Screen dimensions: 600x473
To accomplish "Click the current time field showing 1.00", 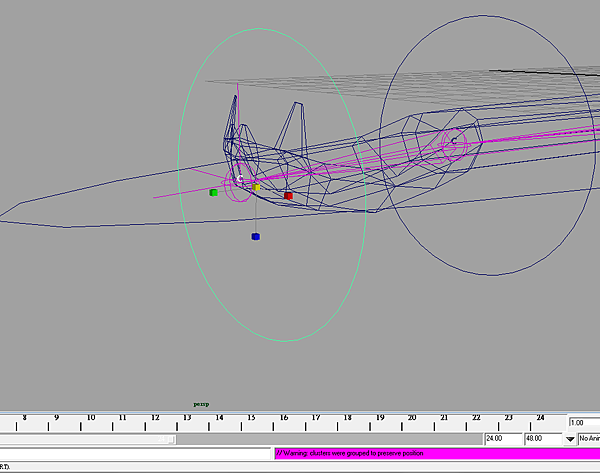I will pyautogui.click(x=584, y=423).
